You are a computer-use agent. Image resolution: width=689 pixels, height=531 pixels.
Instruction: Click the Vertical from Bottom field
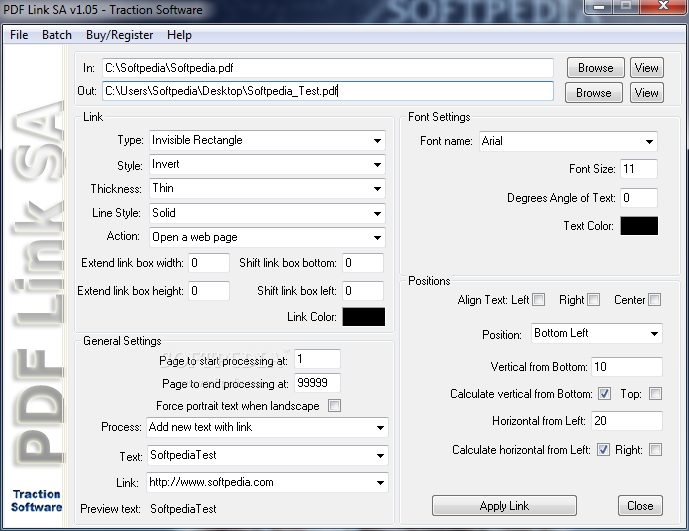(x=627, y=367)
